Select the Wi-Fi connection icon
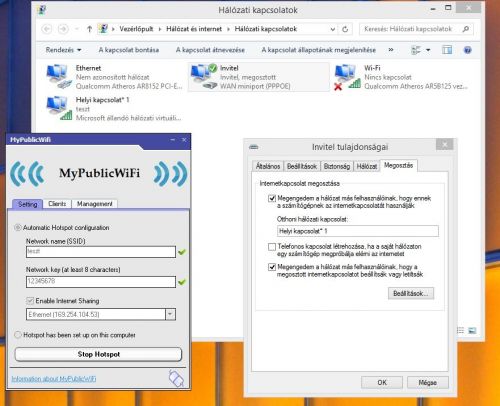The height and width of the screenshot is (406, 500). pos(348,77)
